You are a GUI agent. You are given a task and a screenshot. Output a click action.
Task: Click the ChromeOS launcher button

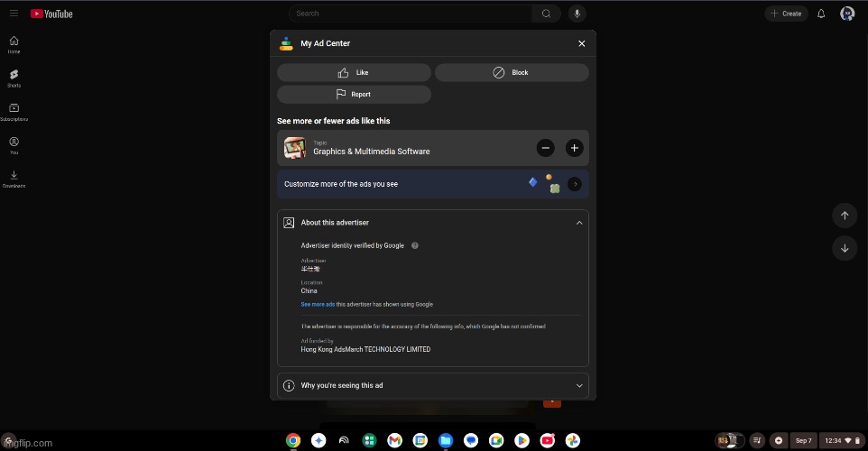coord(8,440)
